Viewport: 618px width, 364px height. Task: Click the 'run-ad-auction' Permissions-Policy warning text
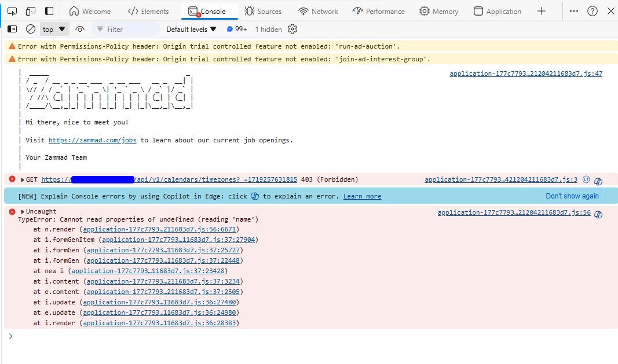coord(209,46)
